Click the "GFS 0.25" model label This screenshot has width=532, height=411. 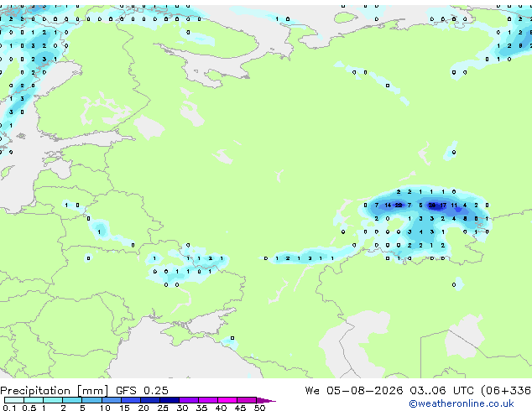[142, 391]
